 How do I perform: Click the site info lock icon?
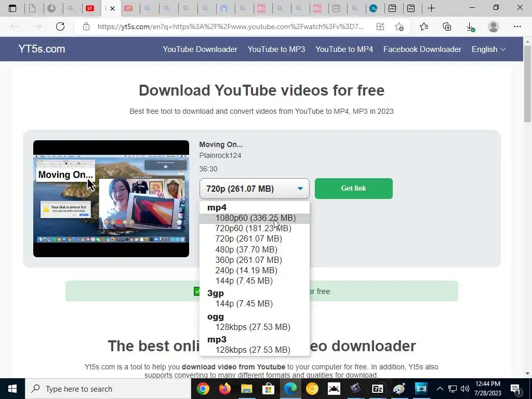[x=86, y=26]
